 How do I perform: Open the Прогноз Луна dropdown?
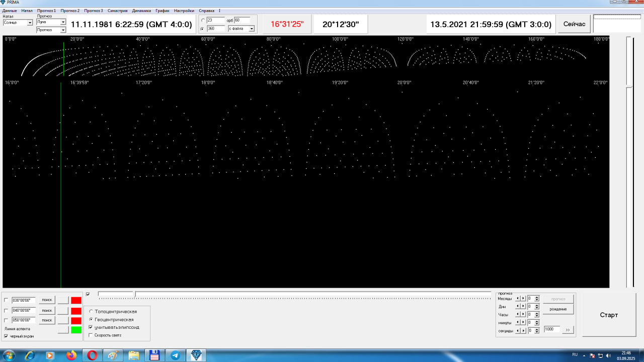coord(63,22)
